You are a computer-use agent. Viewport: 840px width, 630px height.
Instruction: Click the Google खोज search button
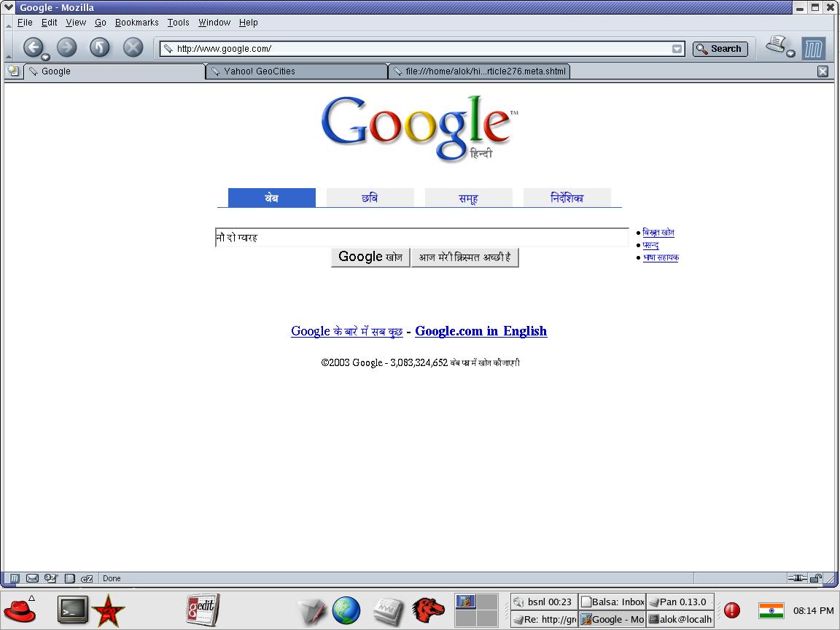click(370, 257)
